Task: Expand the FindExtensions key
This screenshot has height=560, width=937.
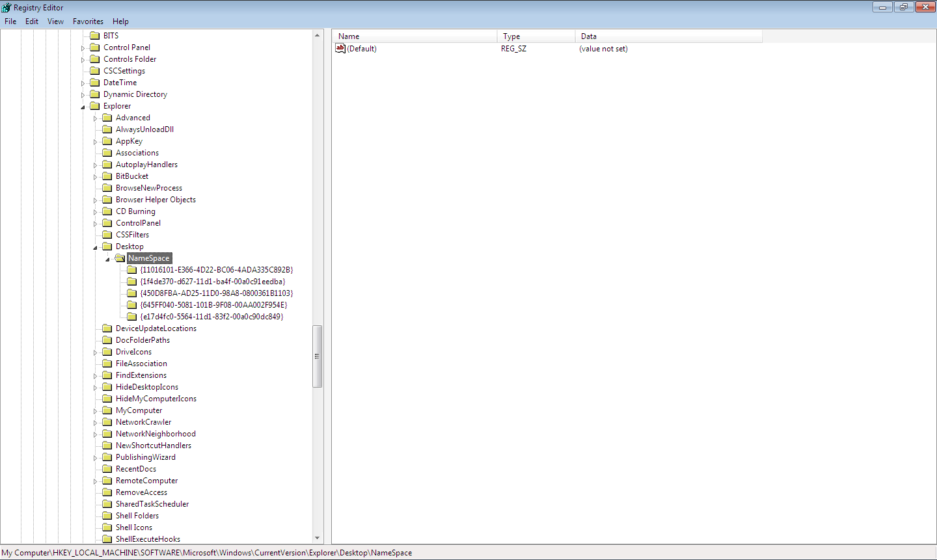Action: tap(95, 376)
